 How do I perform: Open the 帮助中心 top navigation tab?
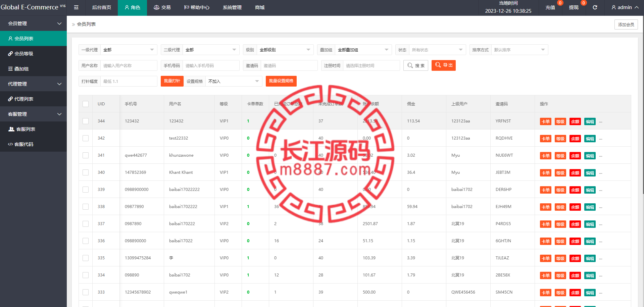point(197,7)
